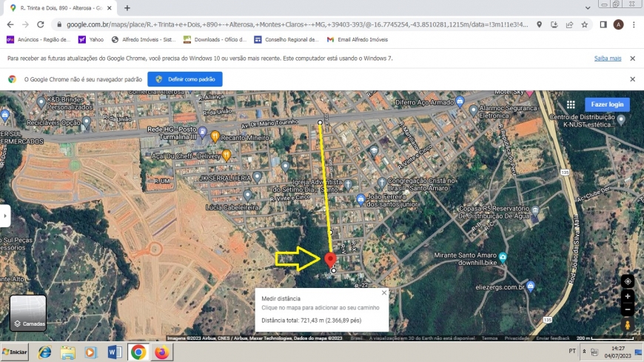The image size is (644, 362).
Task: Click the address bar URL
Action: coord(297,24)
